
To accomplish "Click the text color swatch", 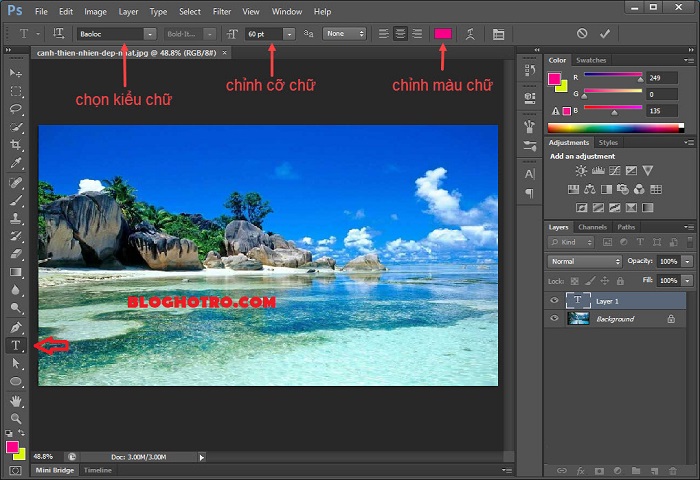I will click(x=443, y=33).
